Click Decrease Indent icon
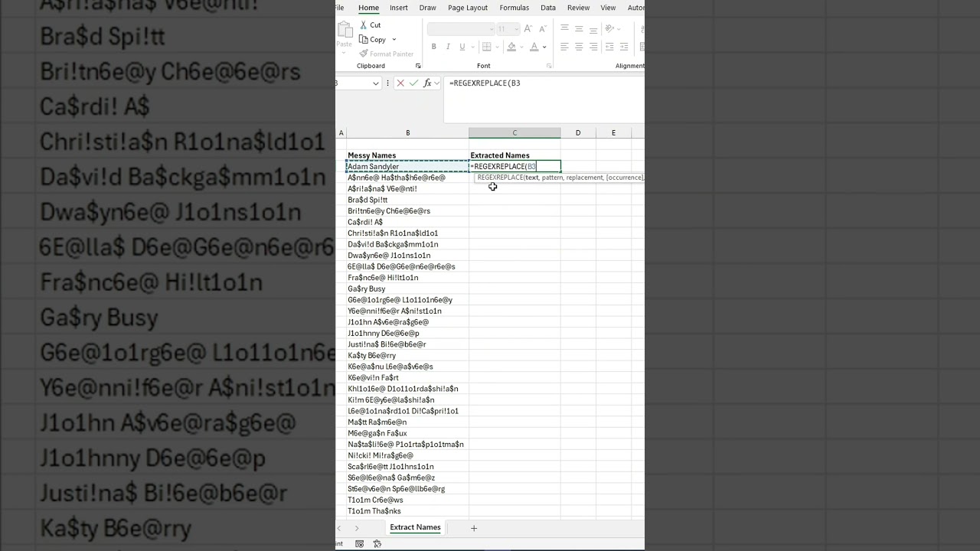980x551 pixels. [x=610, y=47]
